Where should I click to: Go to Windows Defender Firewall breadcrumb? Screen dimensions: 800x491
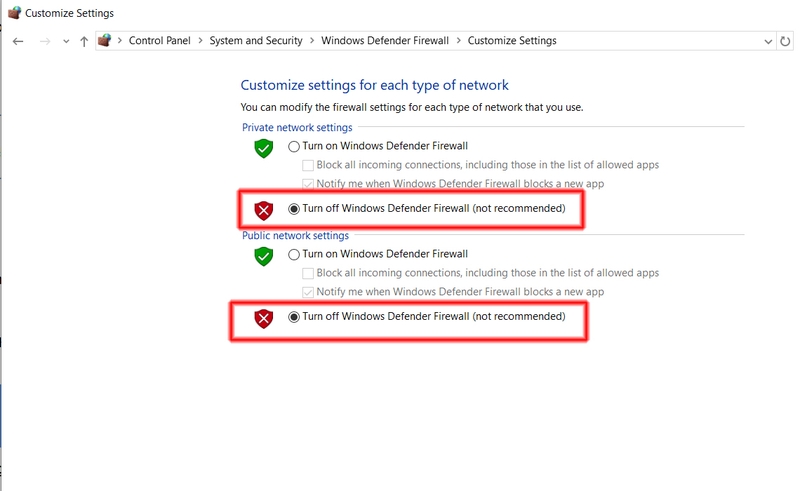point(385,40)
